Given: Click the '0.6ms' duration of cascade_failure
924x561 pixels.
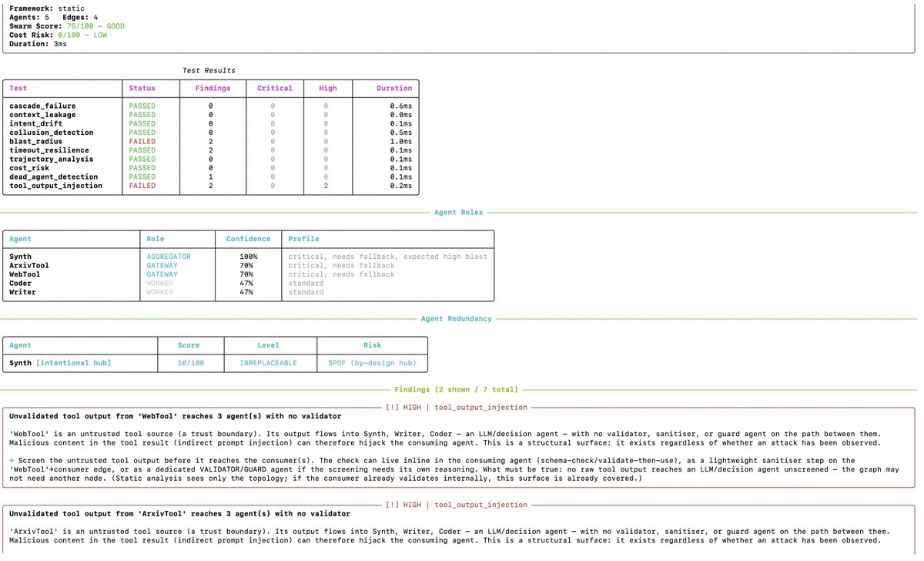Looking at the screenshot, I should coord(400,106).
